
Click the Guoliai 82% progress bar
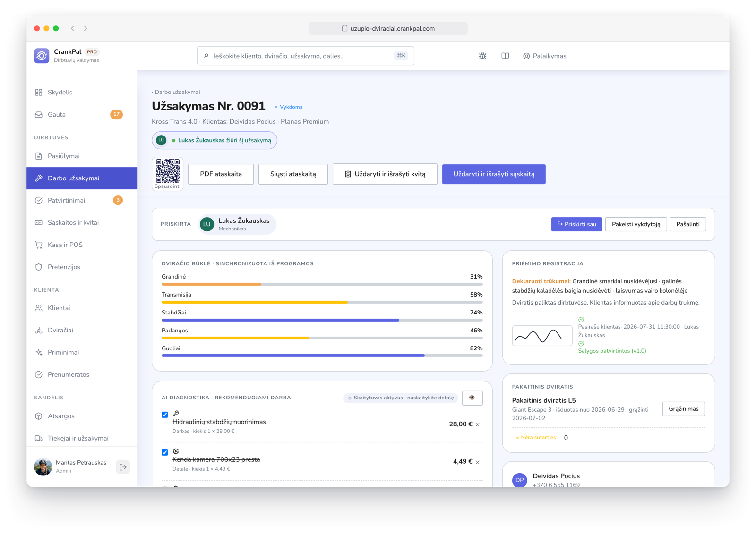(x=322, y=356)
